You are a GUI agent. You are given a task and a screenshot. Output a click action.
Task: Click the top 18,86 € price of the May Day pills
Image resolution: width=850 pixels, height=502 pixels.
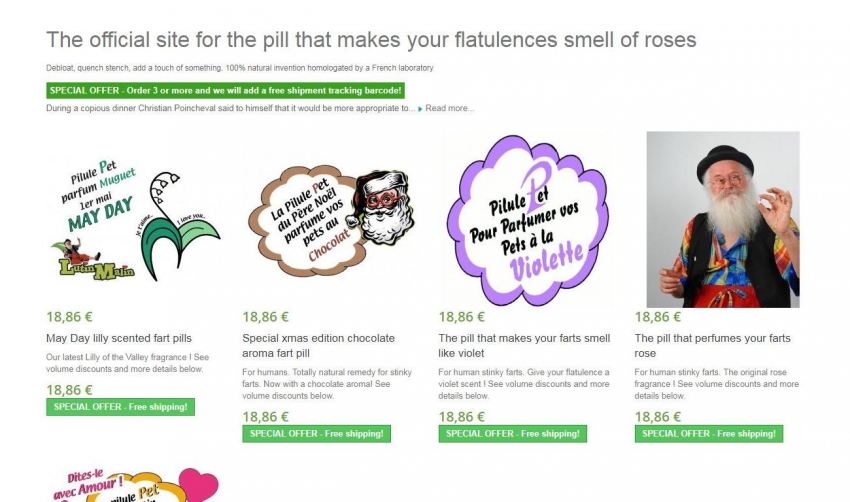[x=69, y=317]
